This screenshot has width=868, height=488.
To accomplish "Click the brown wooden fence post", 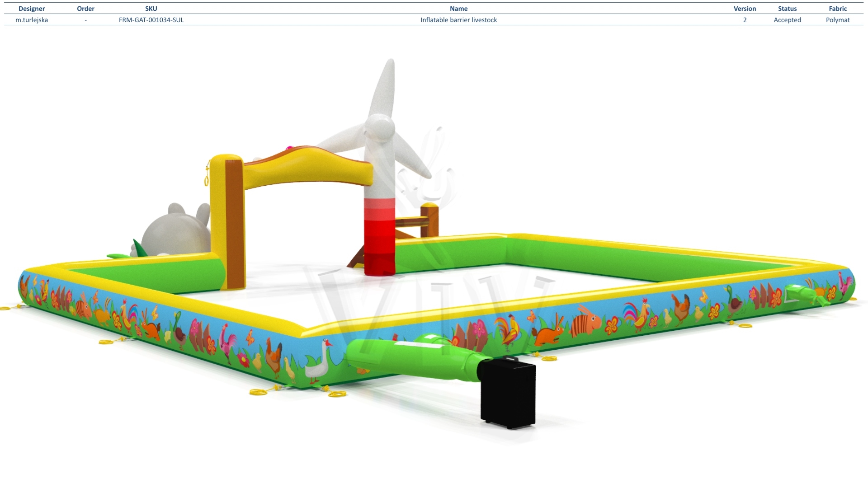I will click(x=429, y=220).
